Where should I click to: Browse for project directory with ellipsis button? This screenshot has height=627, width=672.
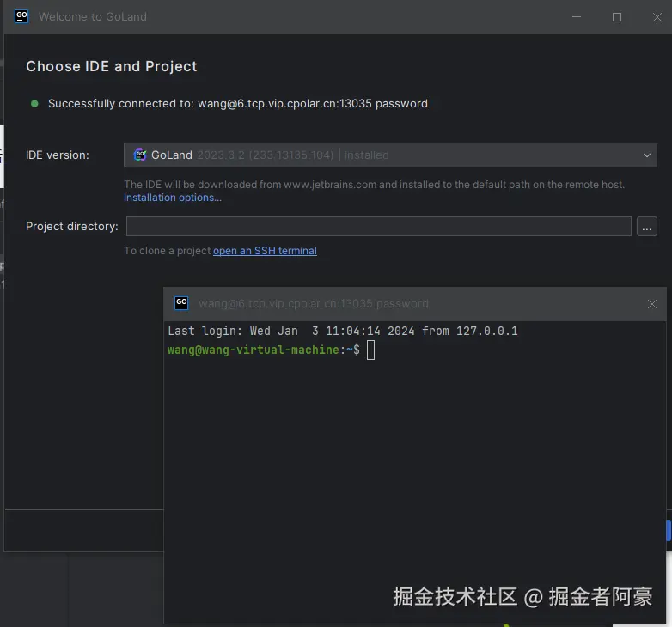coord(647,226)
